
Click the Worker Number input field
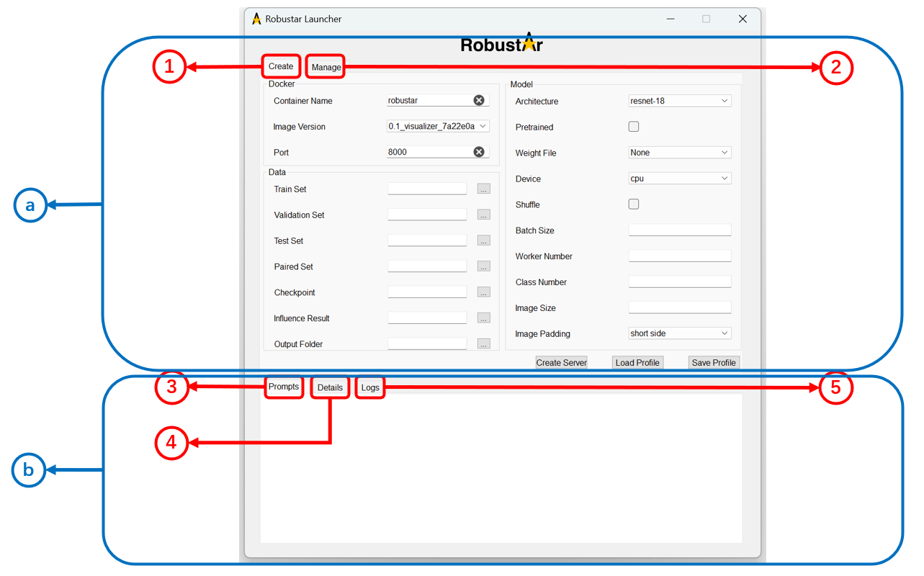point(680,256)
